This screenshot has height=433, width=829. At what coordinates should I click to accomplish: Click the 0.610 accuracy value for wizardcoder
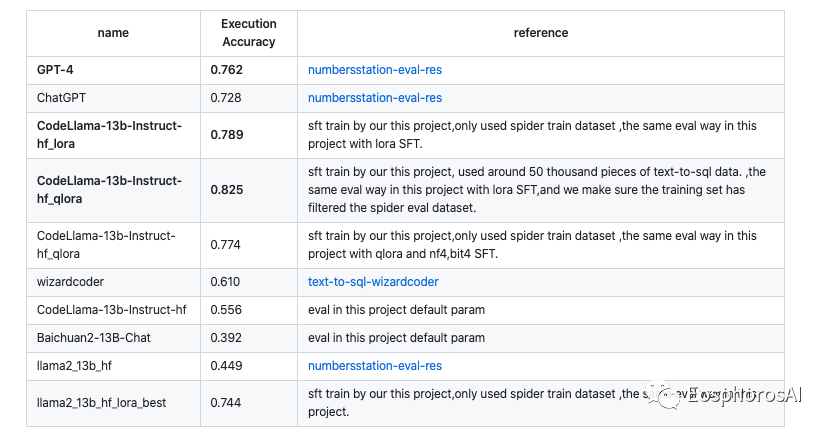tap(227, 282)
